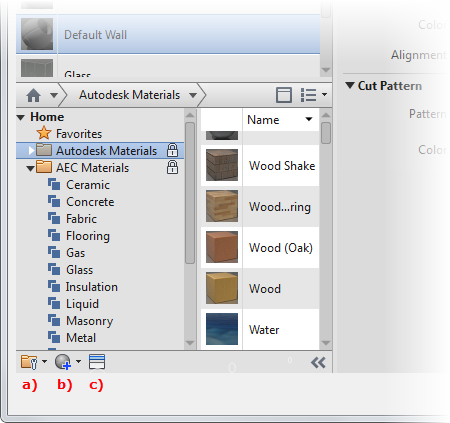Select the Concrete category
Screen dimensions: 450x423
90,202
